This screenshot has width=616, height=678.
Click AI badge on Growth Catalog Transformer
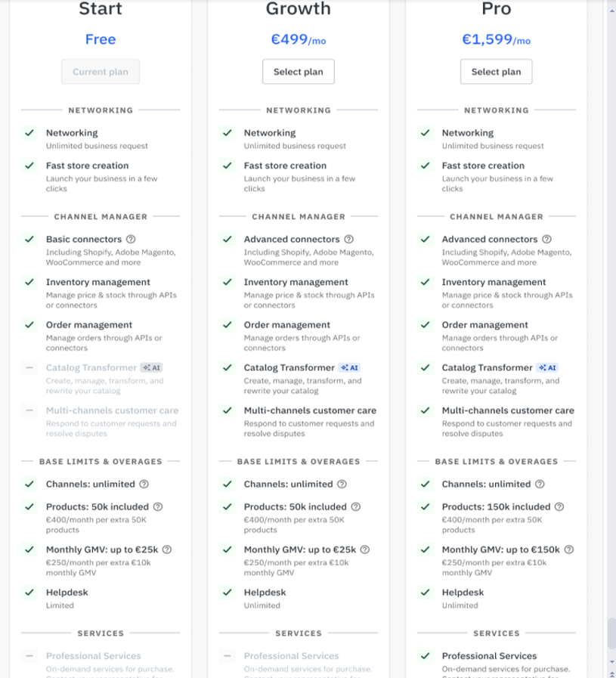pos(350,367)
